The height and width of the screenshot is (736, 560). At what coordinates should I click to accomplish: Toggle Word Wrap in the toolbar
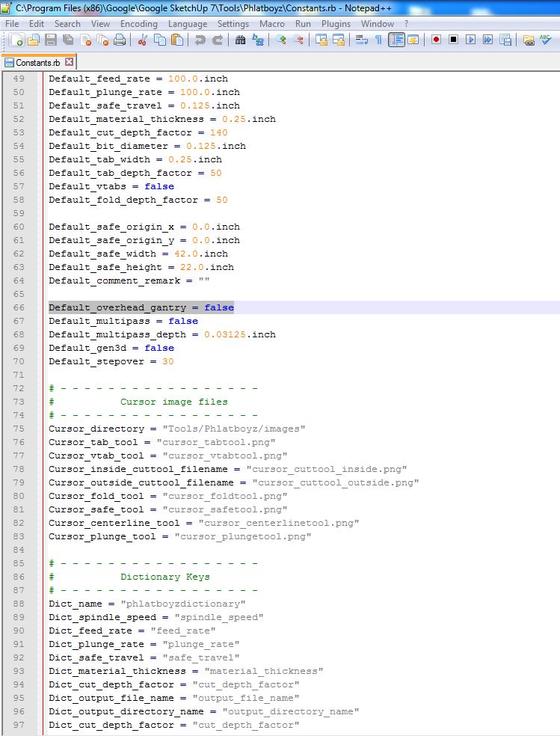[x=361, y=40]
